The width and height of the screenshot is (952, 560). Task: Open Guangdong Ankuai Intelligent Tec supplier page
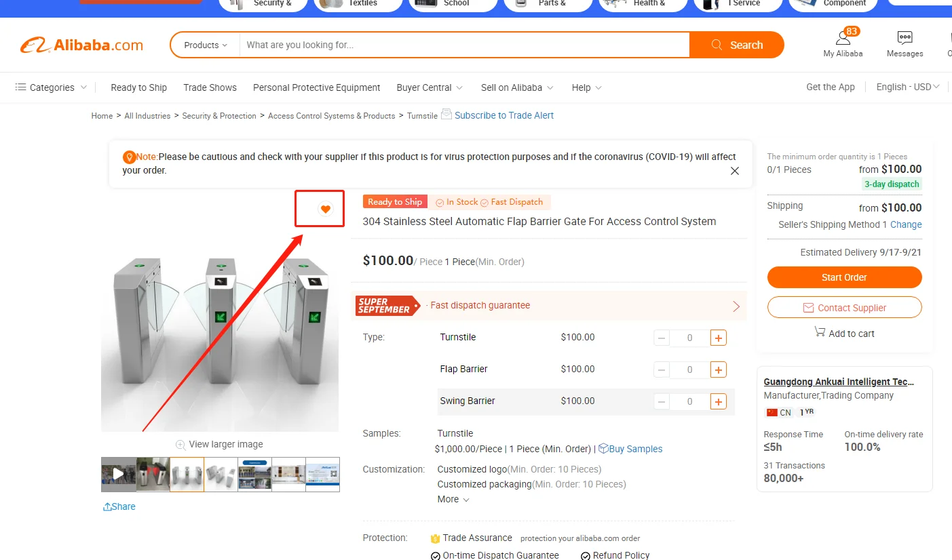[839, 382]
